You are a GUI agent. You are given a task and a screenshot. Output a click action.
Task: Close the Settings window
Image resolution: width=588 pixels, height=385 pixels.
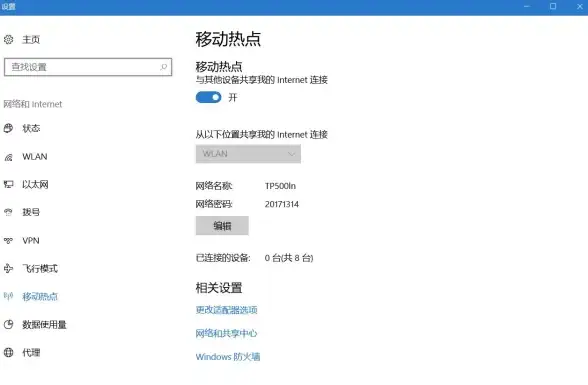pos(579,6)
